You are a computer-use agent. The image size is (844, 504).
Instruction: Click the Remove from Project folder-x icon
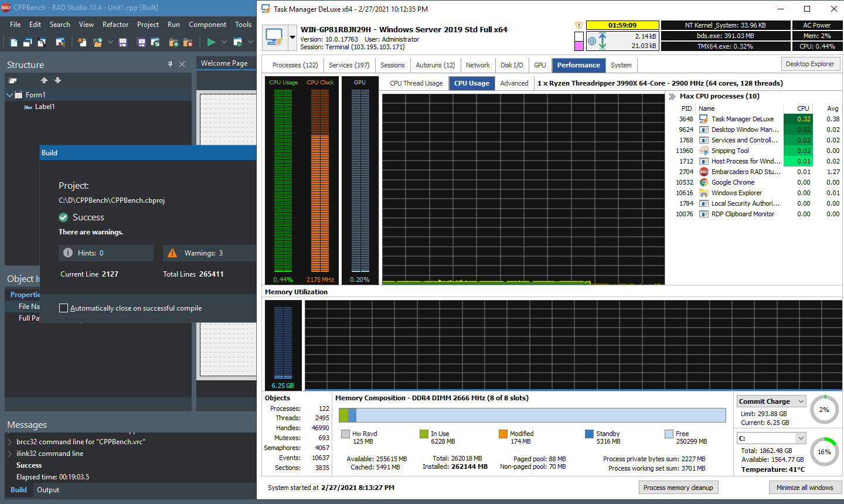pos(188,42)
